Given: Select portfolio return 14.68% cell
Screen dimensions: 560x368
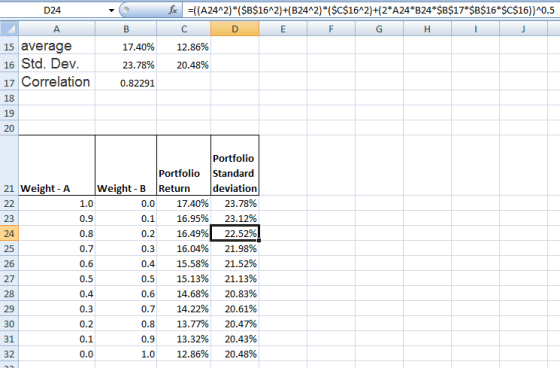Looking at the screenshot, I should (x=184, y=293).
